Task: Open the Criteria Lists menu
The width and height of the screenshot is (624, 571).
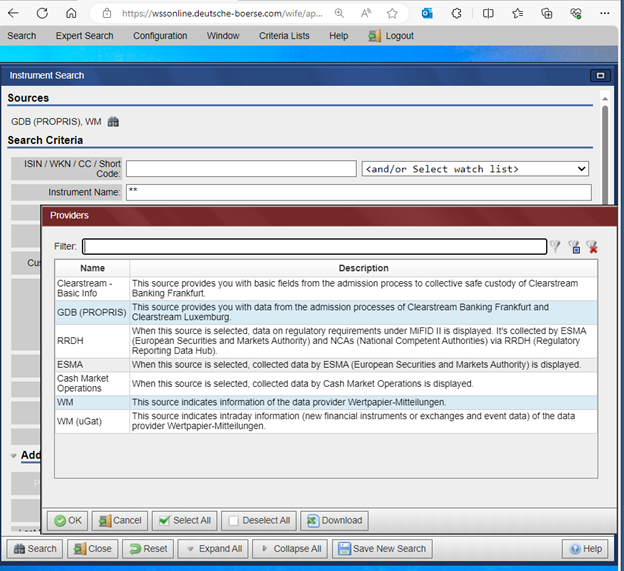Action: (284, 36)
